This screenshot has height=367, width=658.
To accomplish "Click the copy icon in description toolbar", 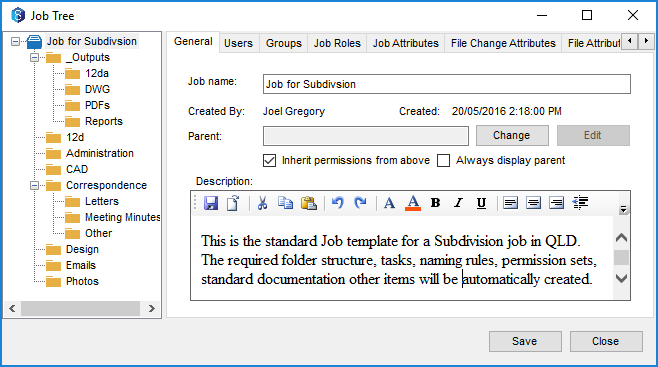I will tap(285, 203).
